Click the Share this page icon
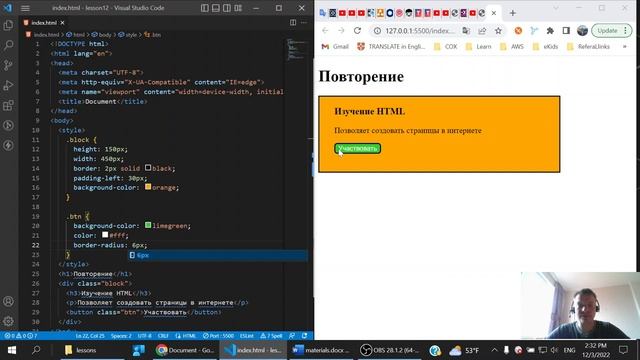The image size is (640, 360). tap(482, 31)
